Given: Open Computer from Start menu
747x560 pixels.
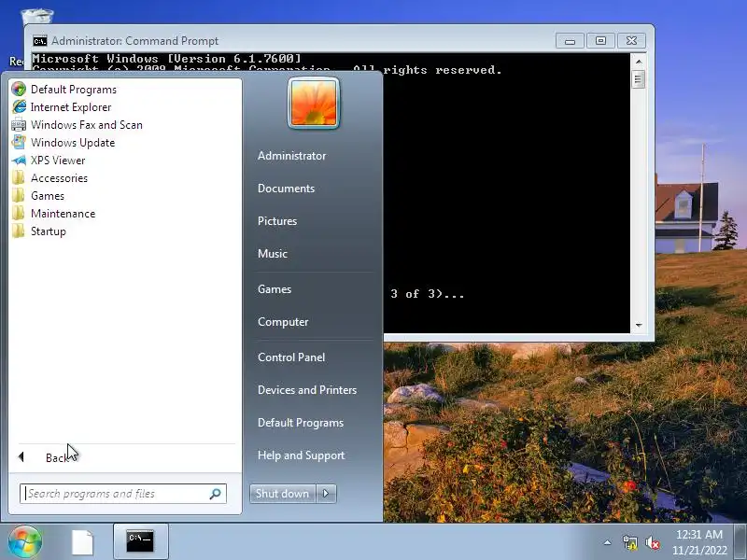Looking at the screenshot, I should tap(283, 322).
